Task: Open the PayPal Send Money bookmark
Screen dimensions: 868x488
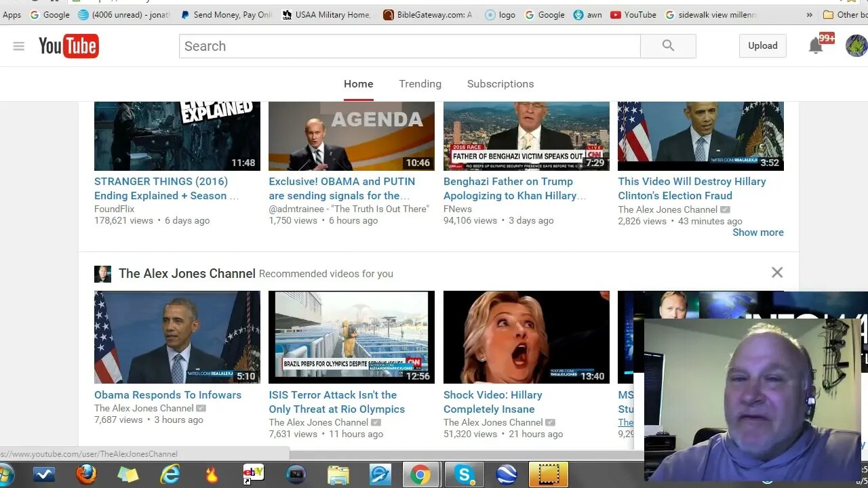Action: click(x=226, y=14)
